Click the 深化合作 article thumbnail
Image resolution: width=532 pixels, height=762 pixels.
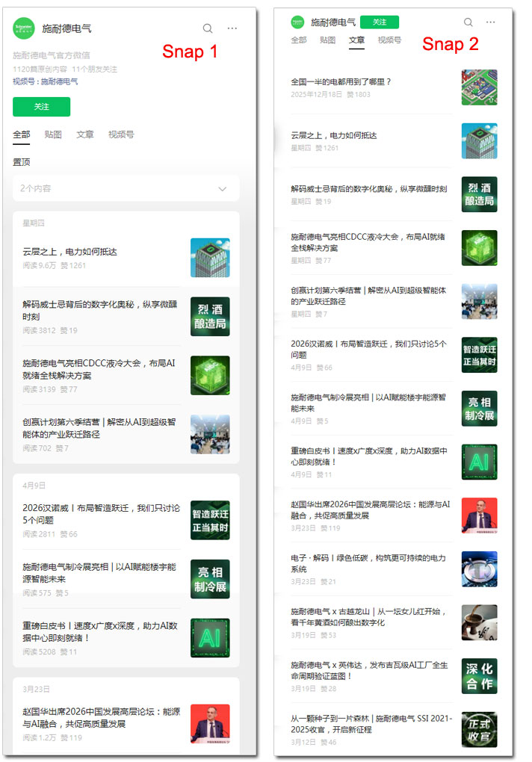tap(479, 676)
